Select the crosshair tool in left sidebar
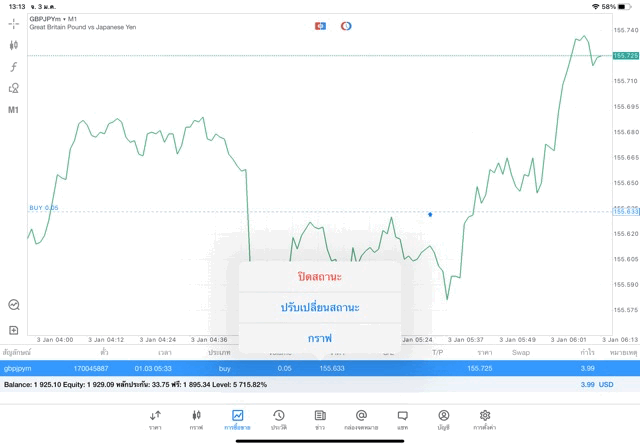640x447 pixels. point(14,23)
